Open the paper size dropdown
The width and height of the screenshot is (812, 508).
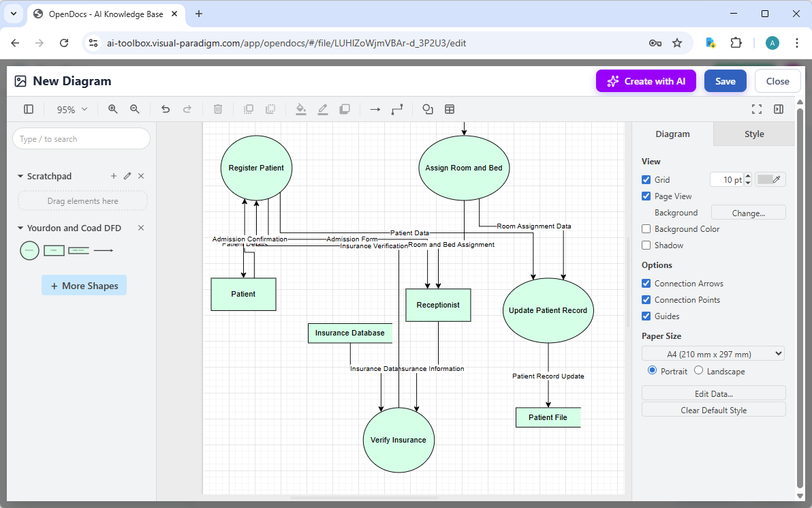(713, 353)
